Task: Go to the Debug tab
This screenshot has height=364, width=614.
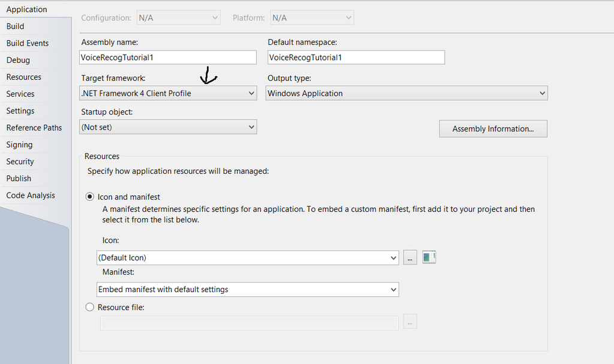Action: point(18,60)
